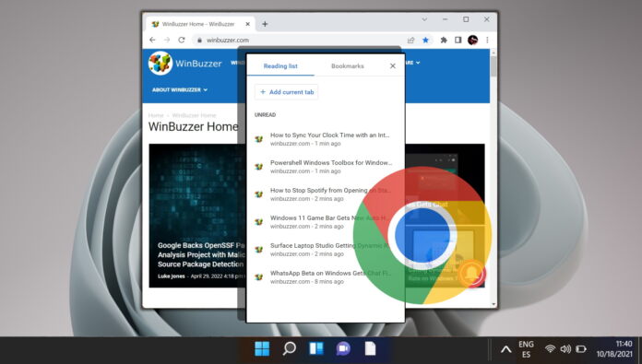Screen dimensions: 642x364
Task: Close the WinBuzzer Home tab
Action: tap(248, 24)
